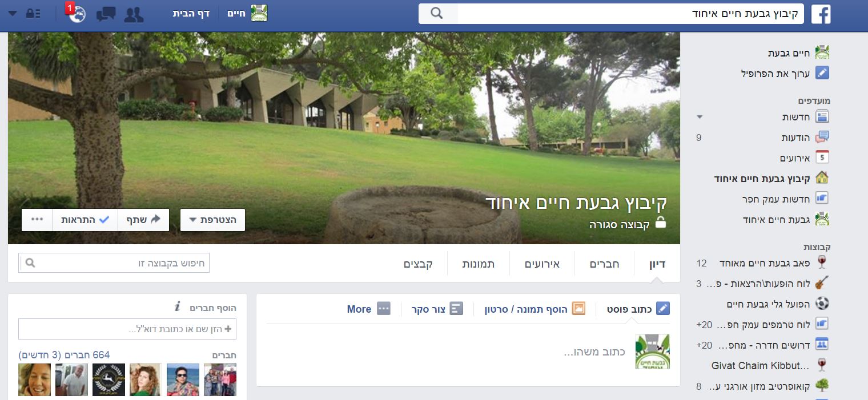Click the search magnifier button in top bar
The width and height of the screenshot is (868, 400).
pyautogui.click(x=437, y=14)
